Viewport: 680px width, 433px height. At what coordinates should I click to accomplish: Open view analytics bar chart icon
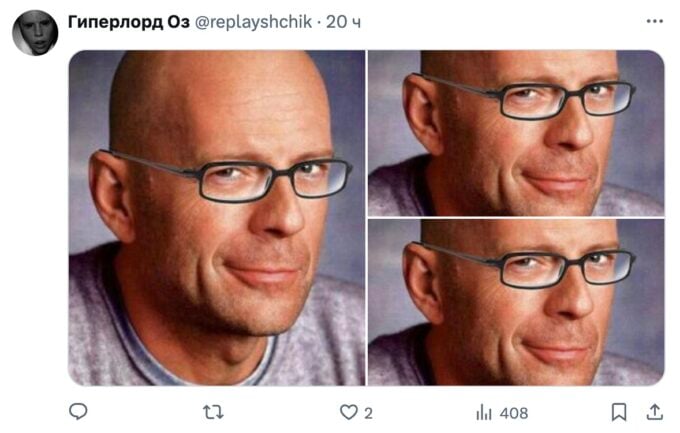[x=484, y=412]
